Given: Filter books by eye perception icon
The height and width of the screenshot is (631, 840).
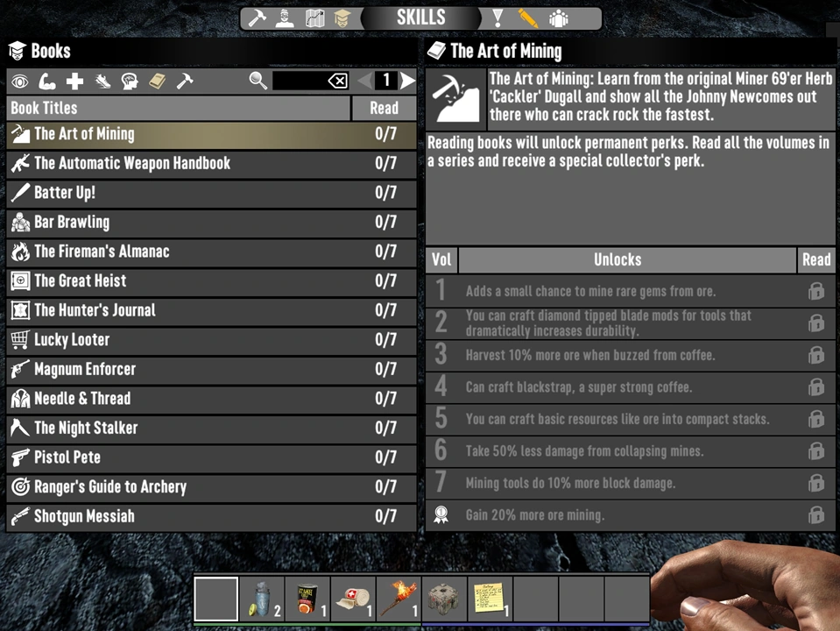Looking at the screenshot, I should 20,82.
